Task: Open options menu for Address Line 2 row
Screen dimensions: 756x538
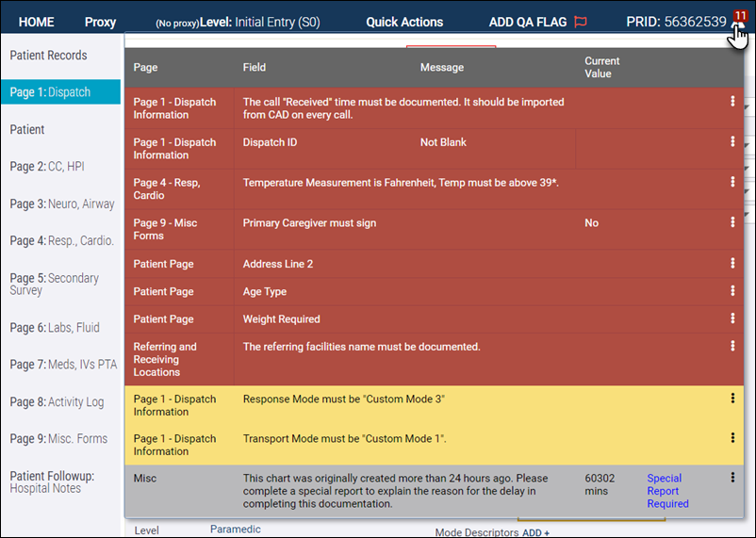Action: coord(732,263)
